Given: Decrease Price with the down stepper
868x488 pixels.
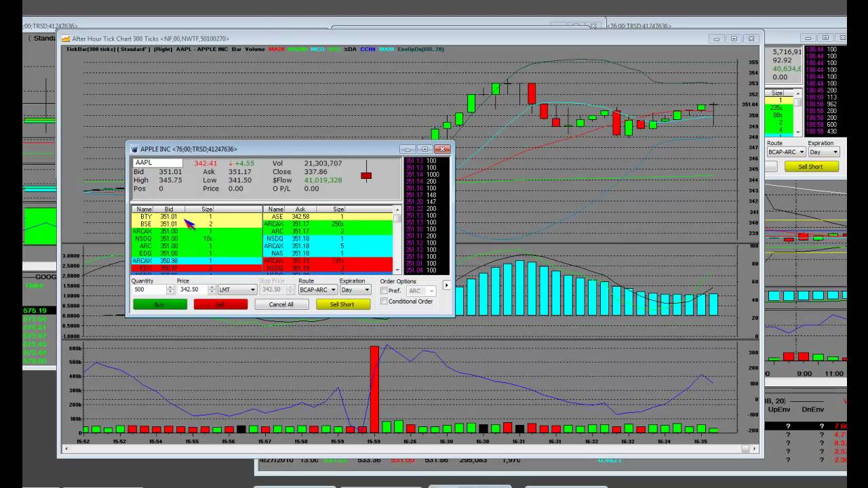Looking at the screenshot, I should [212, 292].
